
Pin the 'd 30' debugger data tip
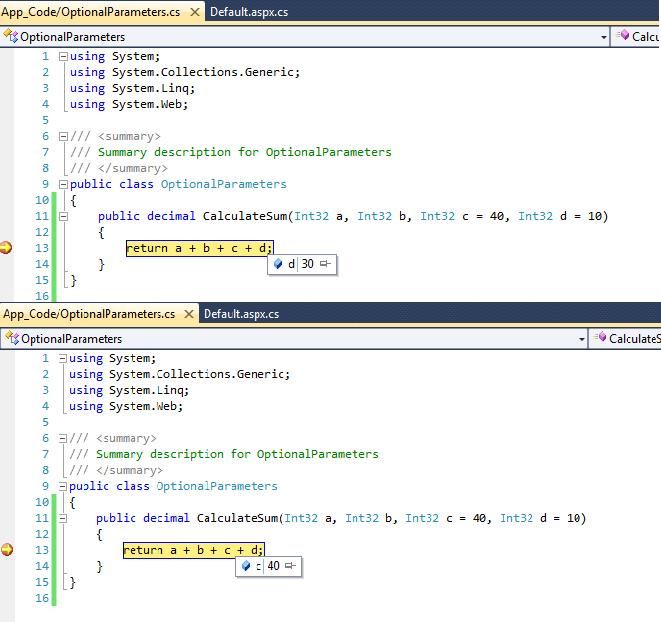click(x=325, y=264)
